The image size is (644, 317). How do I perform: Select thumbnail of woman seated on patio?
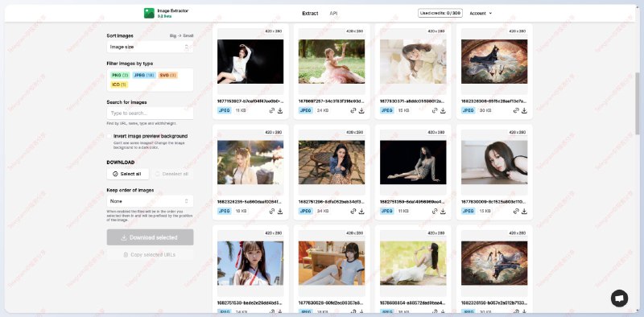(x=332, y=163)
